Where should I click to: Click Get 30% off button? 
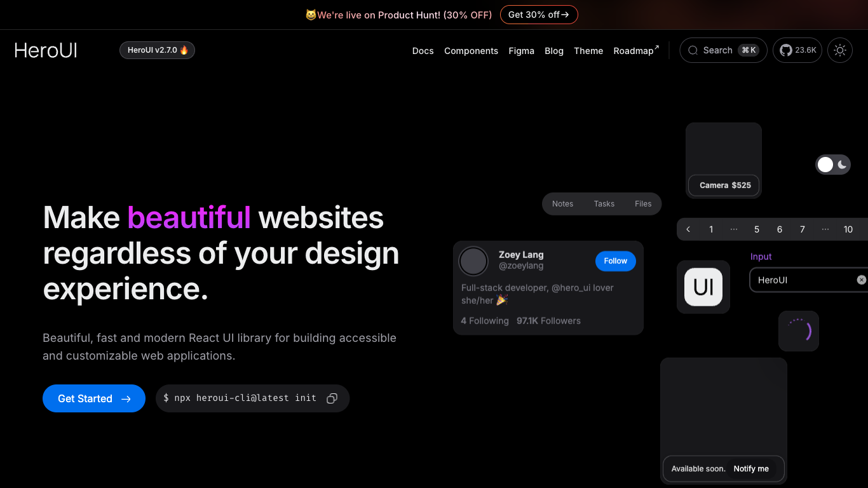tap(539, 15)
